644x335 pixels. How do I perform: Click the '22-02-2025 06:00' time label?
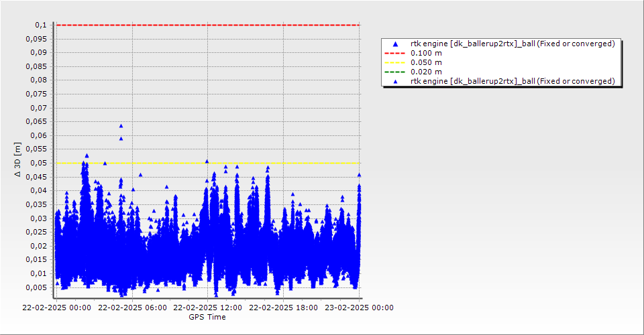click(132, 308)
